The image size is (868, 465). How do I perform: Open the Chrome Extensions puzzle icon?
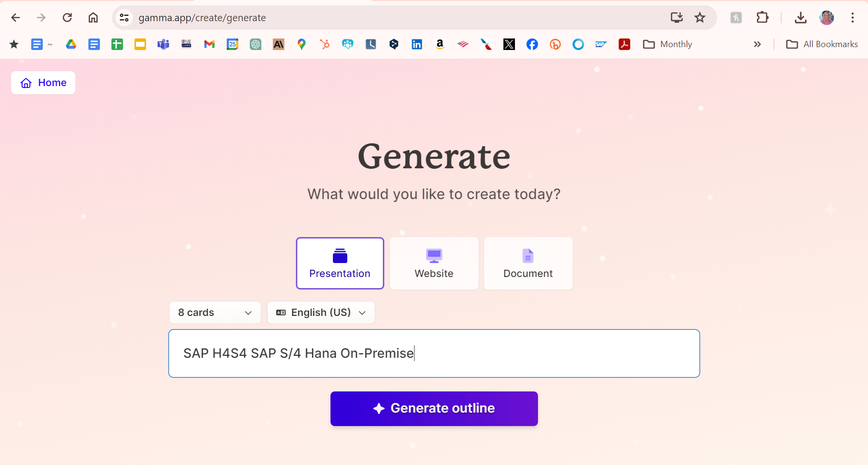[x=762, y=18]
